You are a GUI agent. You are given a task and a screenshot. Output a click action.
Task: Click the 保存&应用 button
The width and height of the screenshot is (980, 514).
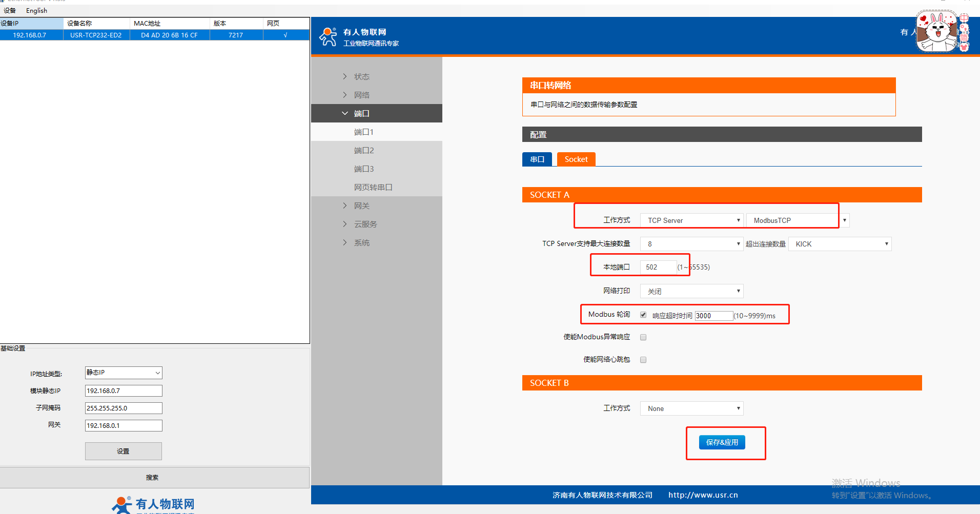pos(722,442)
